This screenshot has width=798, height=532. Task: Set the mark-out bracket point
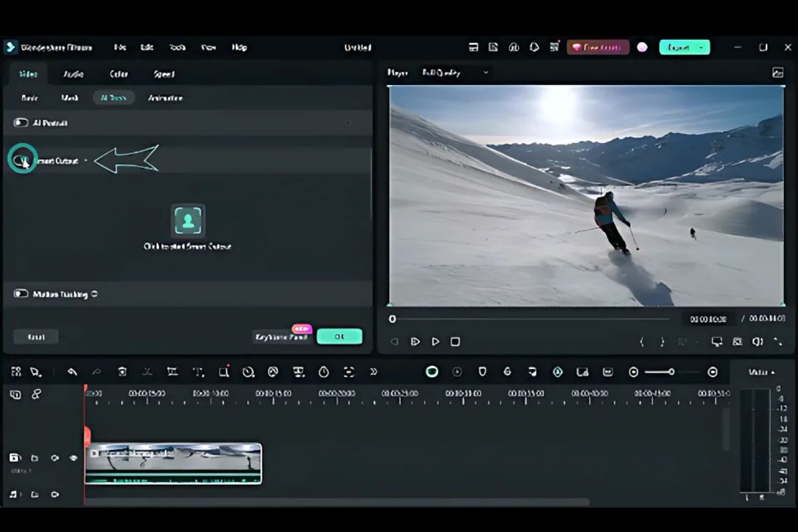662,342
